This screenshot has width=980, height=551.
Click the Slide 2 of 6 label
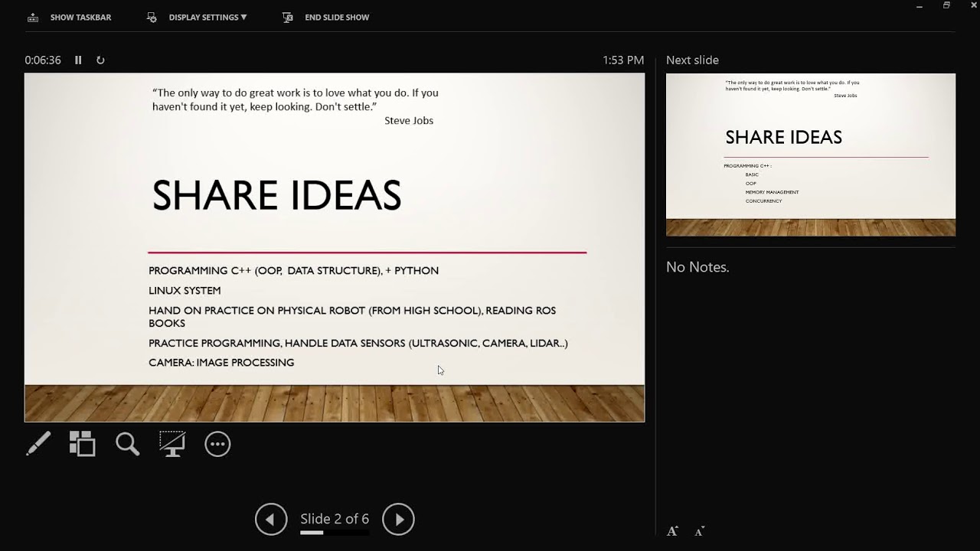point(335,519)
